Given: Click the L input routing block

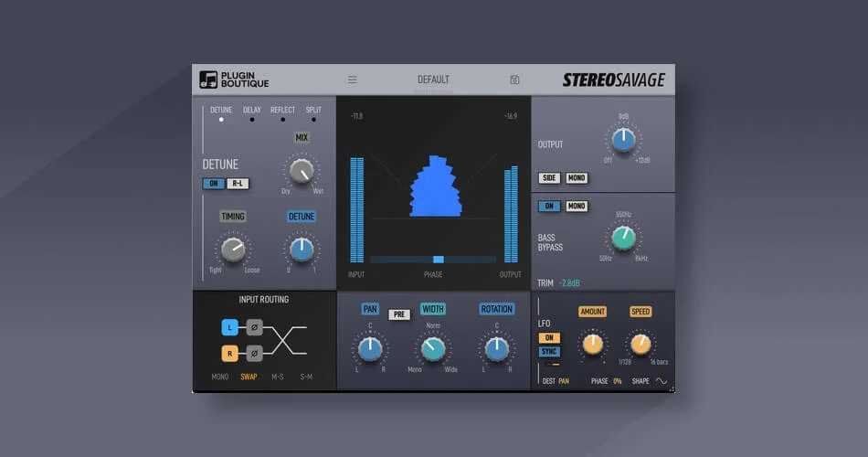Looking at the screenshot, I should (229, 327).
